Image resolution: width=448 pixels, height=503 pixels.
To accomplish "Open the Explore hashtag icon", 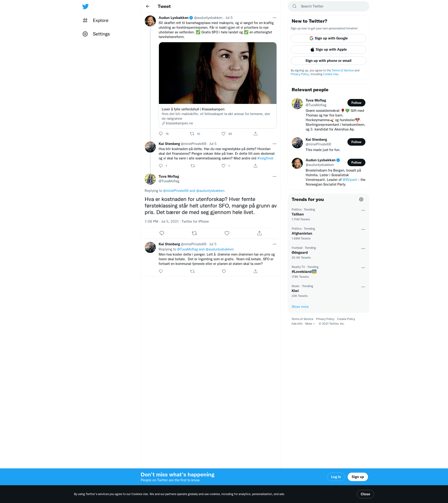I will (x=85, y=21).
